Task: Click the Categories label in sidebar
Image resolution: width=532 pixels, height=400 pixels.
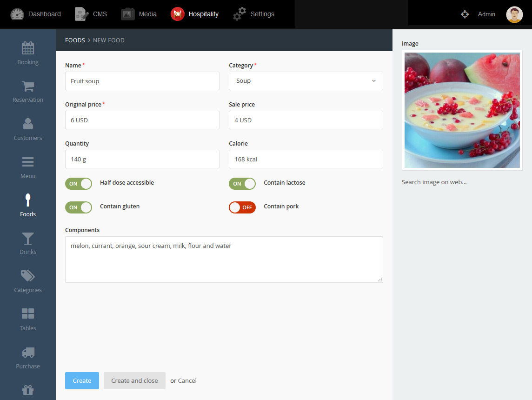Action: [x=28, y=290]
